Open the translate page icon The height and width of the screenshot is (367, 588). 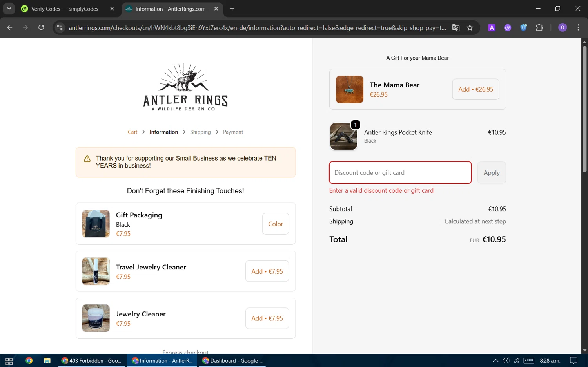pyautogui.click(x=456, y=27)
